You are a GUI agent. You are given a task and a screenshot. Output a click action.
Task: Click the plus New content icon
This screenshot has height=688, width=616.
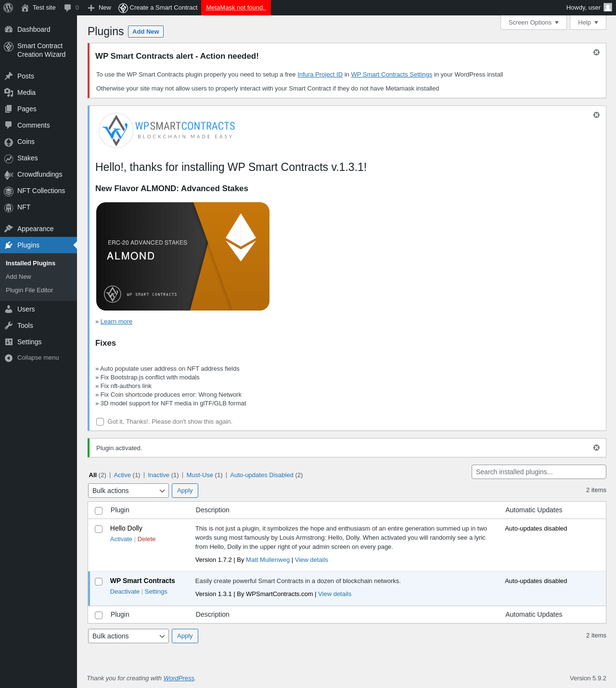(91, 8)
